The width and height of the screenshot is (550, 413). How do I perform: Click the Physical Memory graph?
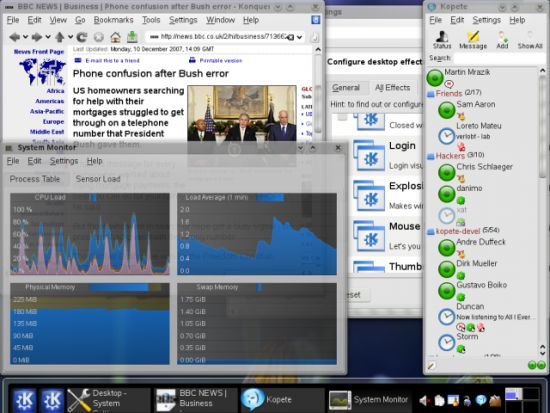click(x=90, y=324)
